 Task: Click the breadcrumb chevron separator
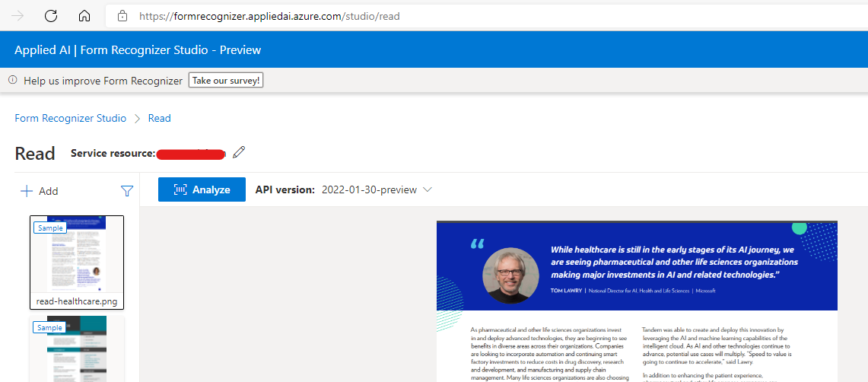(137, 119)
